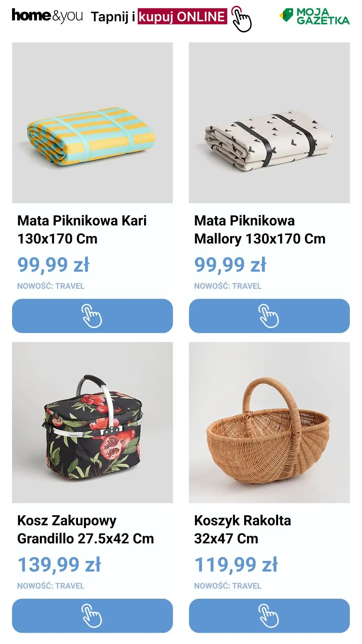
Task: Tap the blue buy button under Kosz Zakupowy Grandillo
Action: 92,616
